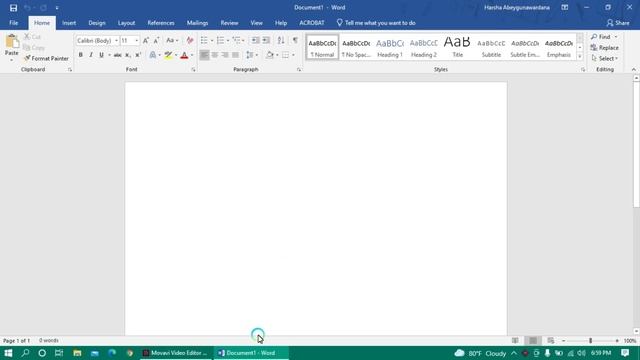640x360 pixels.
Task: Switch to the Design tab
Action: (97, 23)
